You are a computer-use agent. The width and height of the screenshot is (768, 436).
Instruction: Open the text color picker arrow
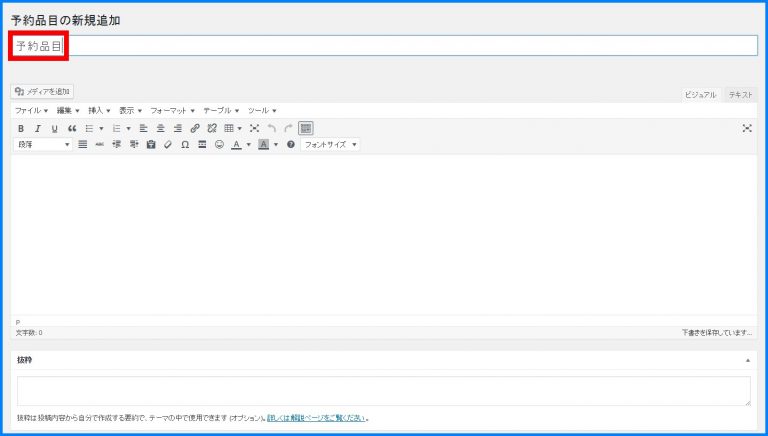click(x=248, y=144)
